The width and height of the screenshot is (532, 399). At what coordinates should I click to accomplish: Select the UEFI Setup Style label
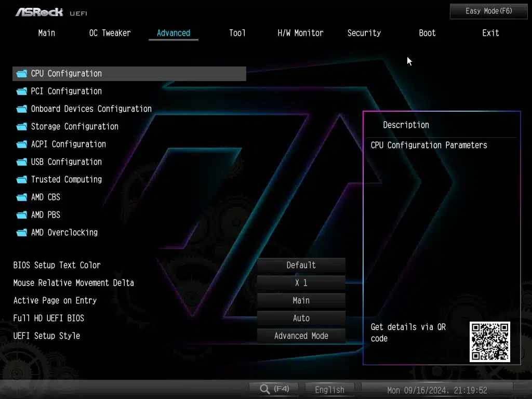46,336
